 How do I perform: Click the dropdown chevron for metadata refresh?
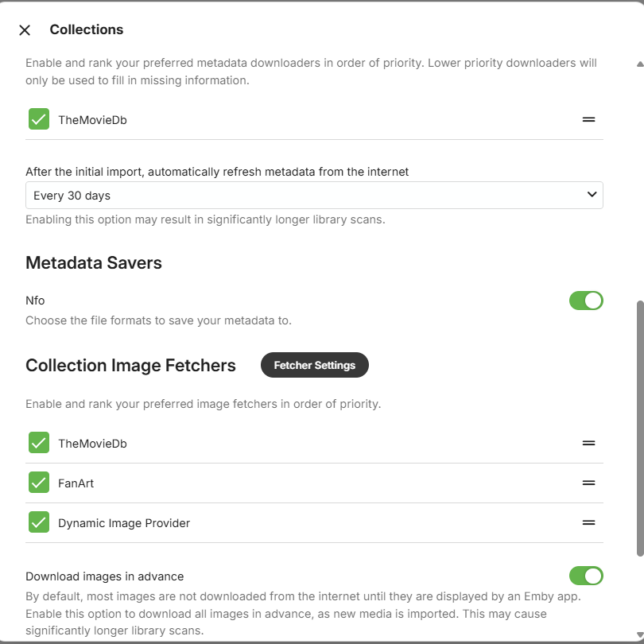click(x=592, y=195)
